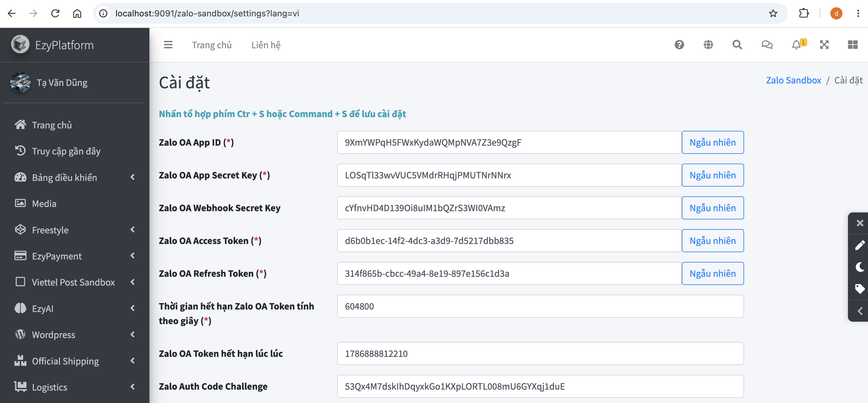Open the browser extensions puzzle icon
The height and width of the screenshot is (403, 868).
804,13
